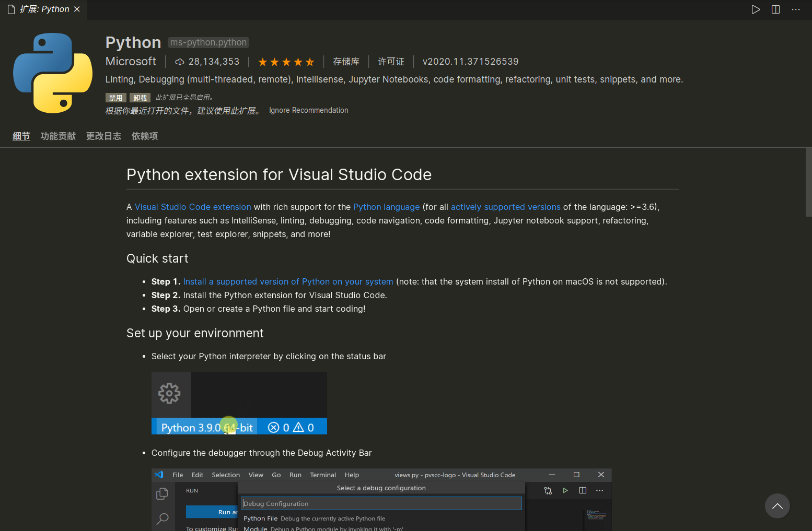The width and height of the screenshot is (812, 531).
Task: Click the split editor icon
Action: 776,9
